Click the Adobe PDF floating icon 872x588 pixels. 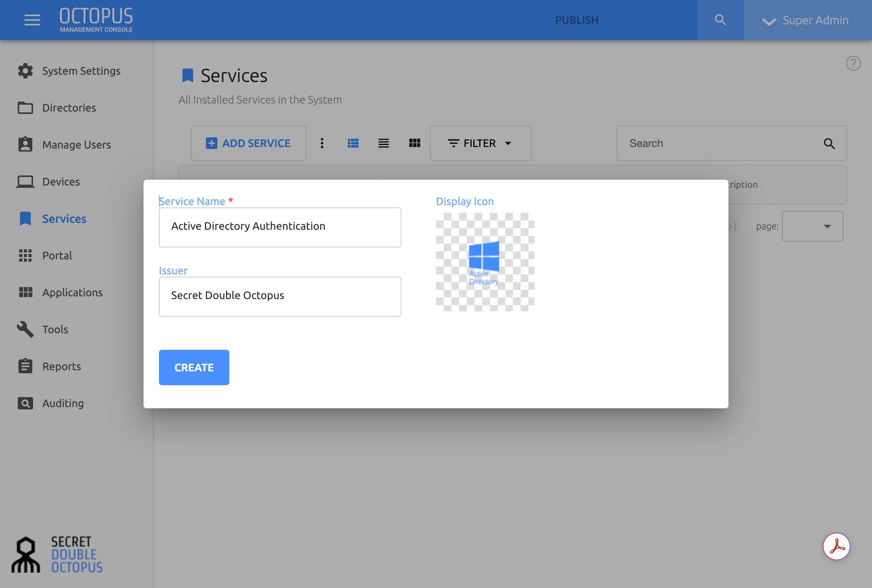click(x=836, y=546)
